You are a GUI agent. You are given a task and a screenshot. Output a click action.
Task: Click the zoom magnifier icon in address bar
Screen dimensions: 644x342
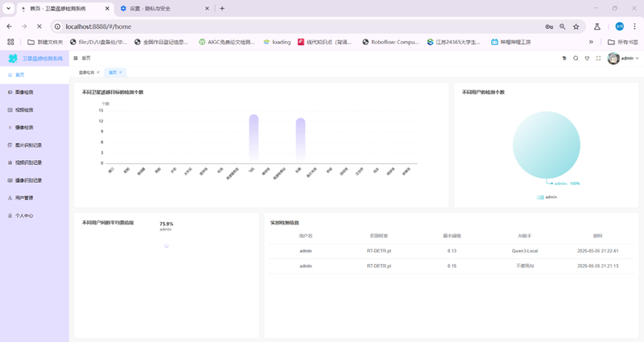point(563,27)
